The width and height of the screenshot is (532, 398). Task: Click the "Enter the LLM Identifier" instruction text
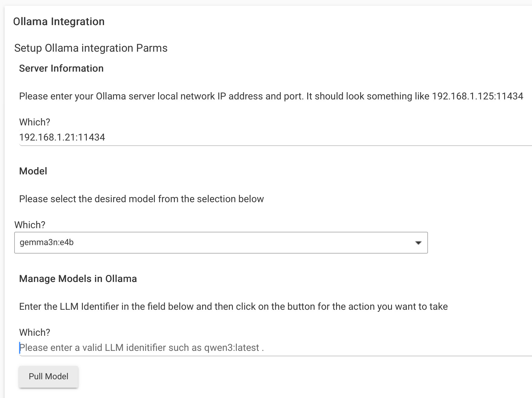[x=233, y=307]
